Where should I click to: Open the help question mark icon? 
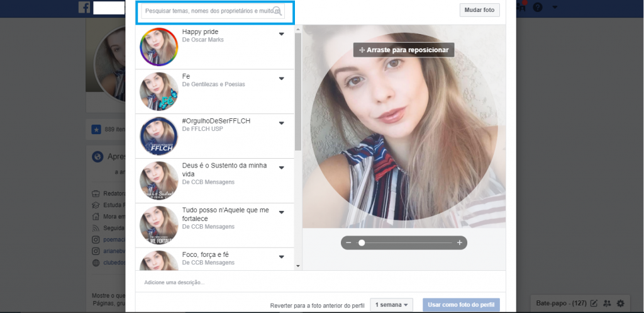click(x=537, y=8)
